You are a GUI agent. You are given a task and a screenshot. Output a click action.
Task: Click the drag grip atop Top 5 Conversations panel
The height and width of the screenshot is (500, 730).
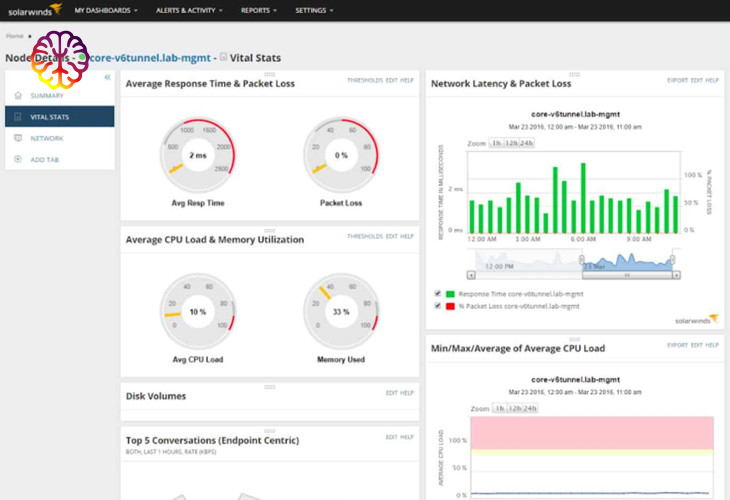(270, 431)
